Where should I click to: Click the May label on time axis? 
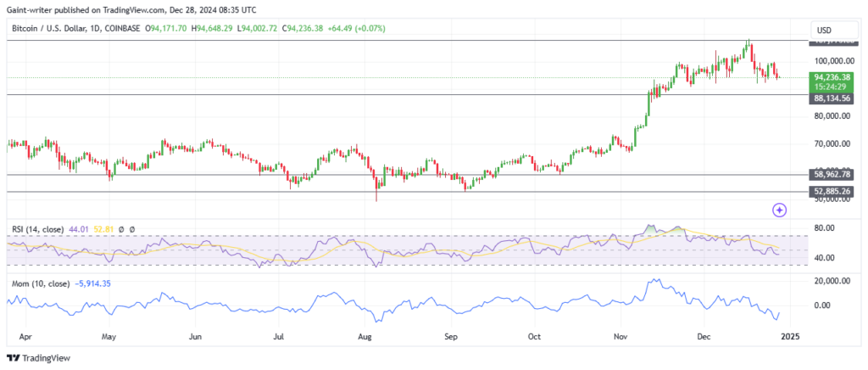point(109,336)
